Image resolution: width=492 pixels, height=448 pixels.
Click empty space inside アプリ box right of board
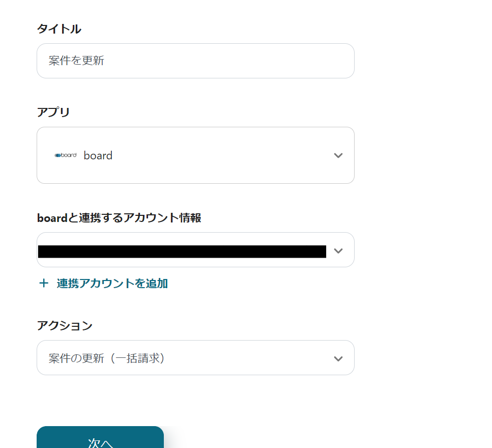(x=219, y=155)
